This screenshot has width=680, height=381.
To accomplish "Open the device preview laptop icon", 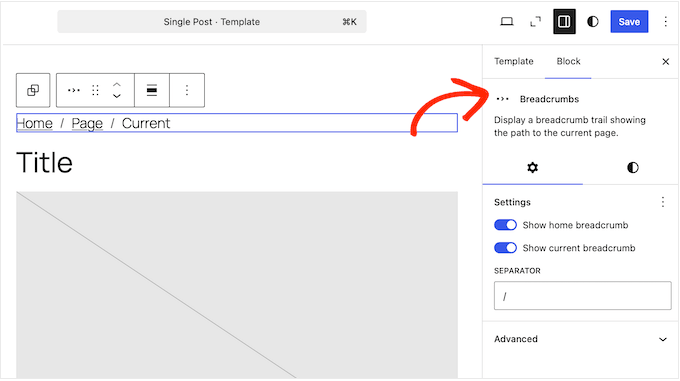I will (507, 22).
